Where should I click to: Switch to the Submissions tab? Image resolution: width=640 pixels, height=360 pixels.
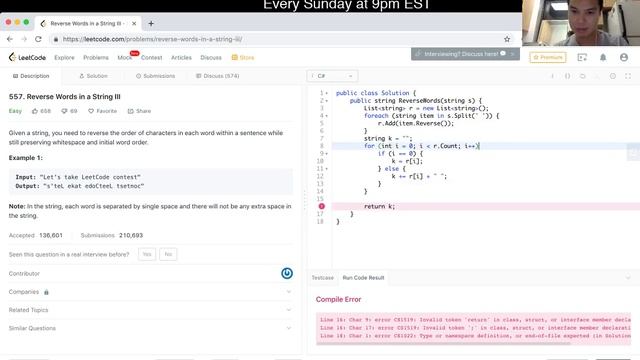pos(156,76)
